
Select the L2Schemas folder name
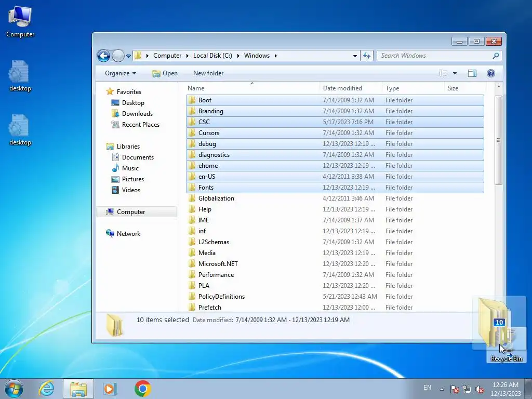pyautogui.click(x=214, y=242)
